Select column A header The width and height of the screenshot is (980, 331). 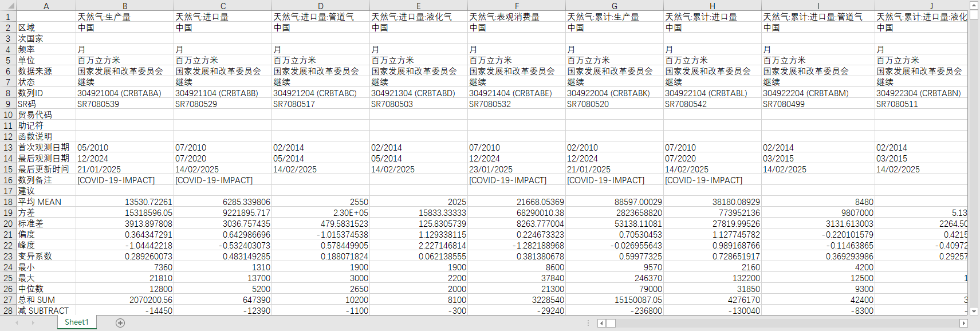tap(46, 6)
